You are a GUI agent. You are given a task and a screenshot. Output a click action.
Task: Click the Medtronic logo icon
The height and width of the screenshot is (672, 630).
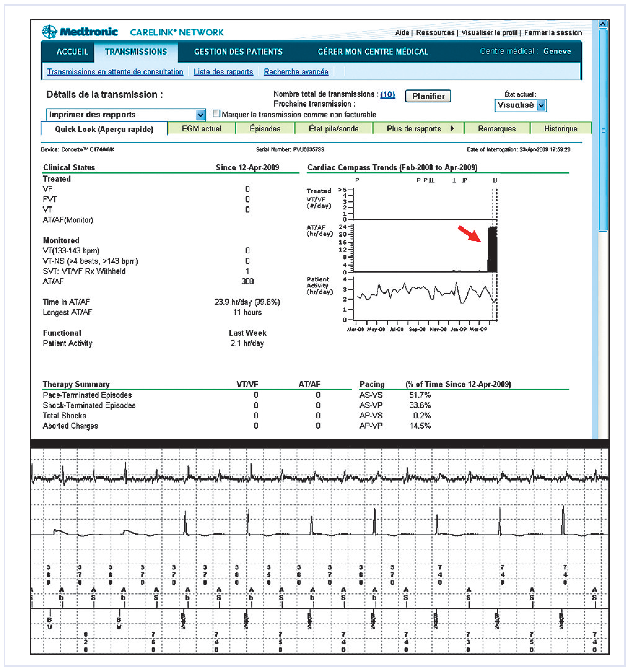tap(49, 32)
